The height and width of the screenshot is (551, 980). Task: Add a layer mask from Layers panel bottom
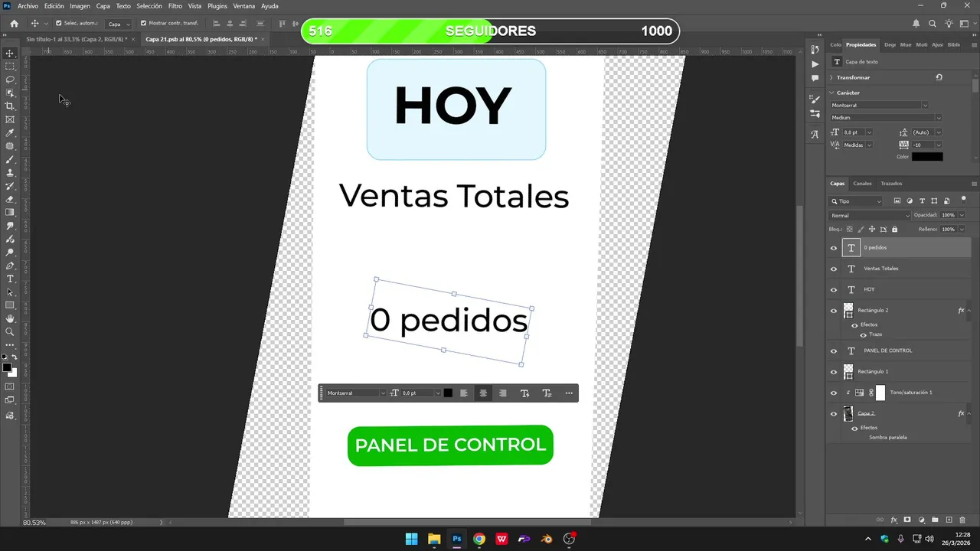907,520
